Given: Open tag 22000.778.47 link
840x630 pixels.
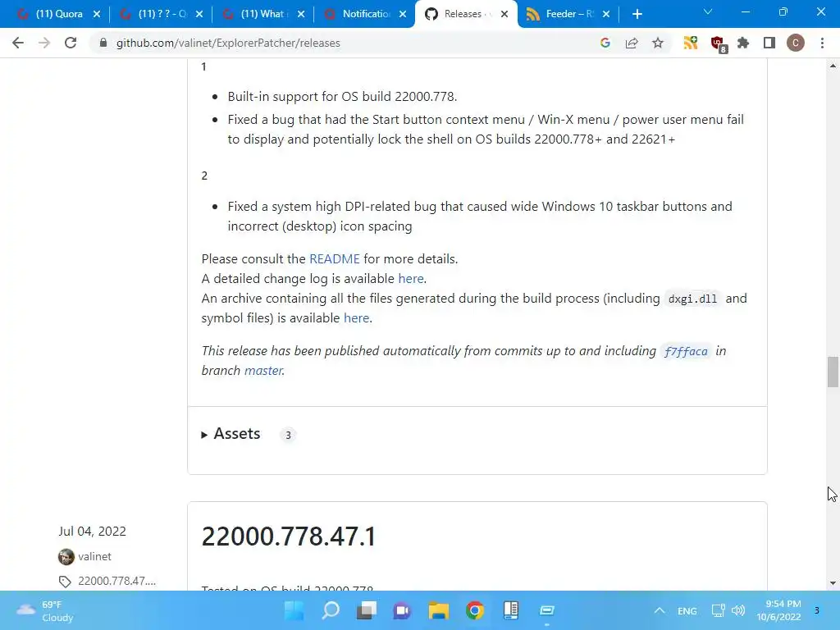Looking at the screenshot, I should (116, 582).
